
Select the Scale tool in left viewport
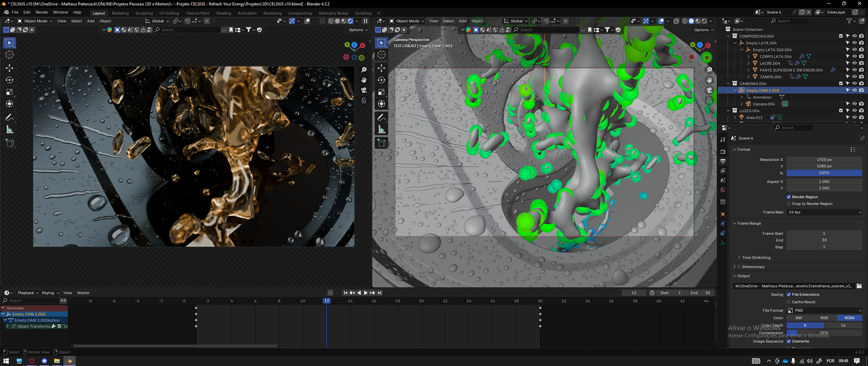coord(9,92)
